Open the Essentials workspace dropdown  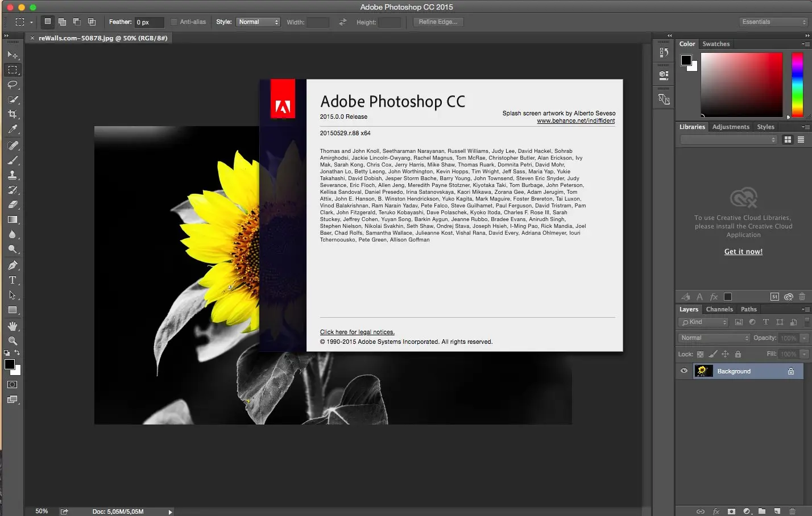tap(773, 22)
